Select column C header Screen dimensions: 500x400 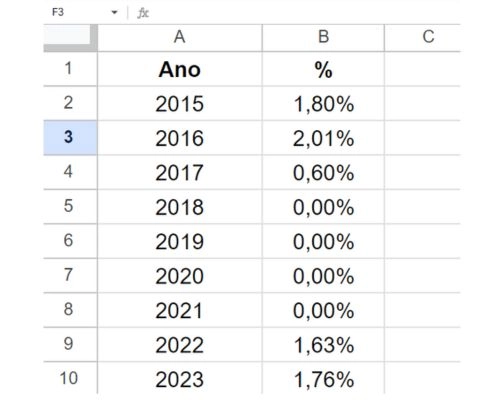pos(423,38)
